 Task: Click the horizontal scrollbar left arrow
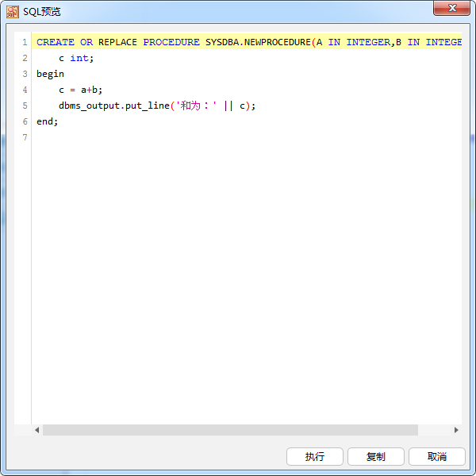tap(37, 430)
